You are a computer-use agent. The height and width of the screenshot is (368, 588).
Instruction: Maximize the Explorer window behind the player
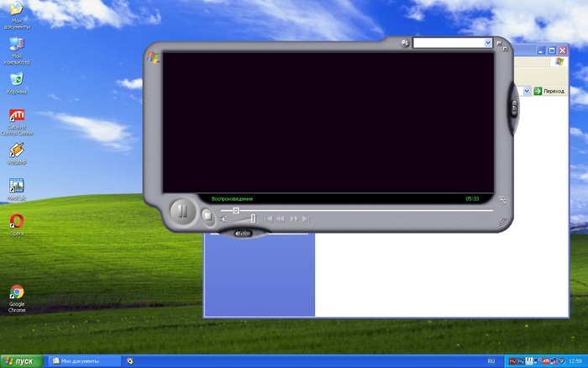point(552,50)
